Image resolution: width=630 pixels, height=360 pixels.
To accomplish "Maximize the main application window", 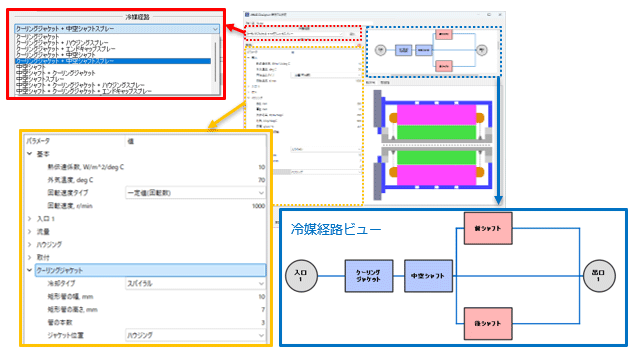I will 489,15.
